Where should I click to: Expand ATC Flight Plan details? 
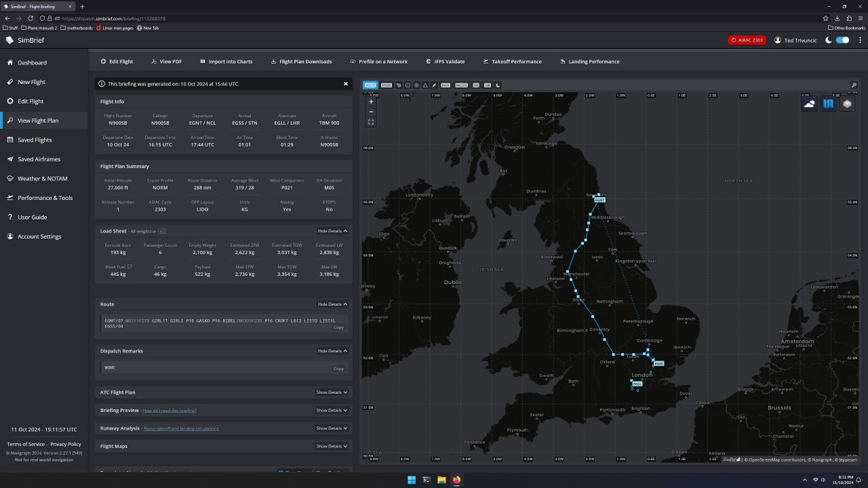click(x=332, y=392)
